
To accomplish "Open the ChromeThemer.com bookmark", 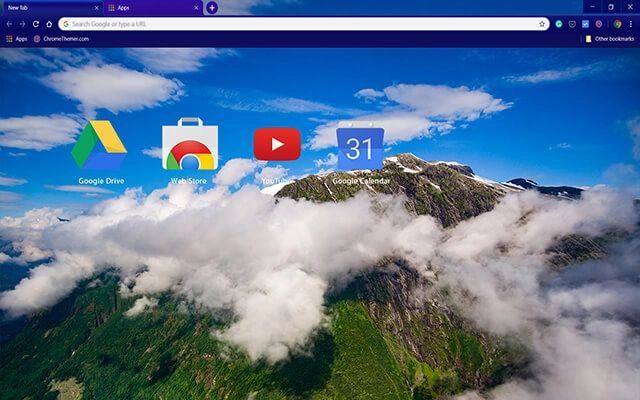I will pyautogui.click(x=61, y=39).
